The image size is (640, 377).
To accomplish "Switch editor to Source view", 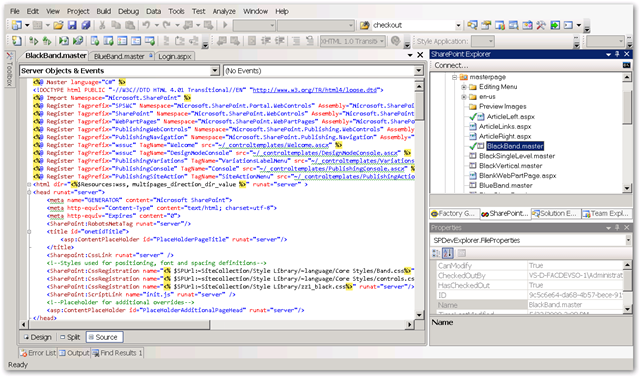I will click(104, 337).
